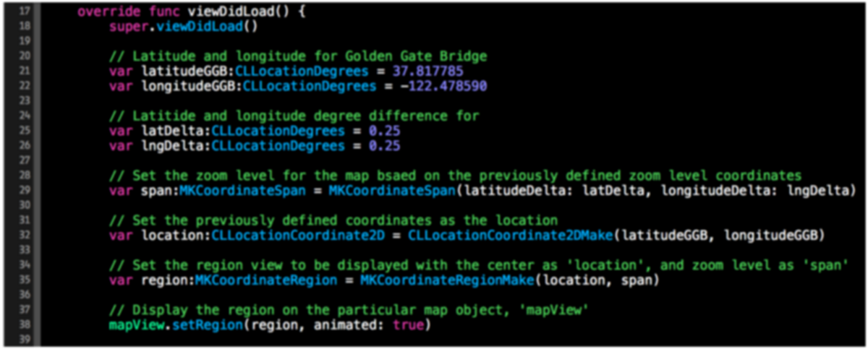Click the value 37.817785
The width and height of the screenshot is (868, 349).
click(x=428, y=72)
